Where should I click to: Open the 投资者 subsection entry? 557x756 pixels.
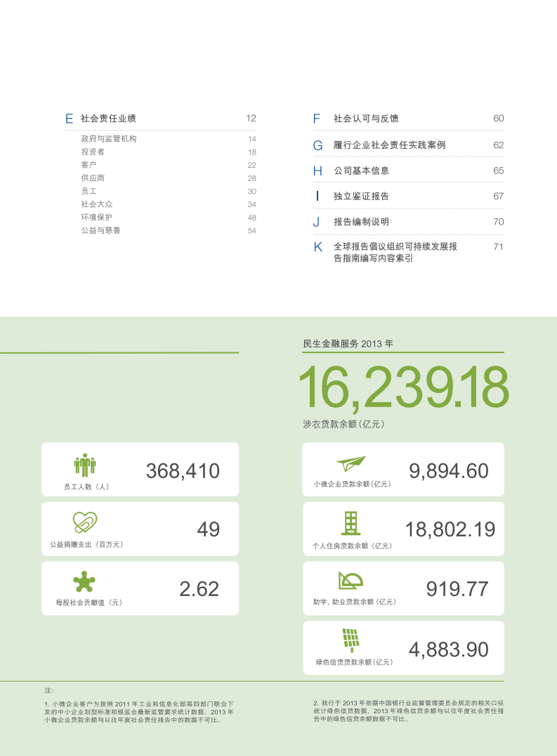pyautogui.click(x=93, y=152)
